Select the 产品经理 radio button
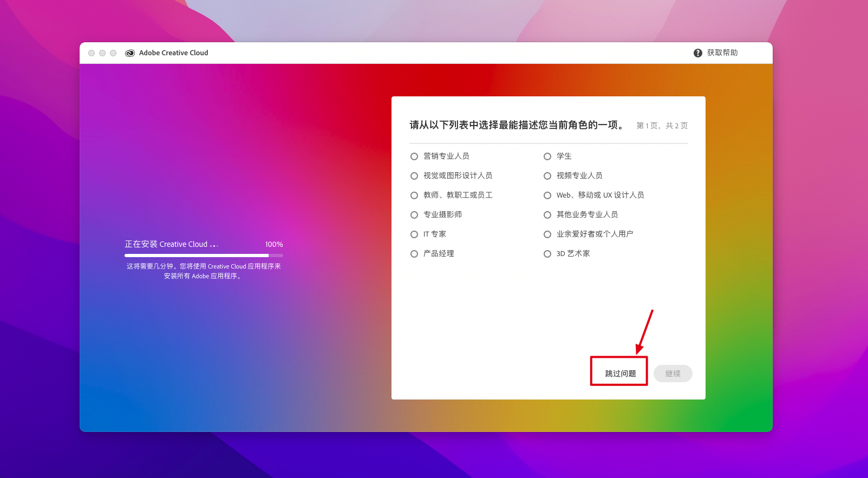 click(414, 254)
